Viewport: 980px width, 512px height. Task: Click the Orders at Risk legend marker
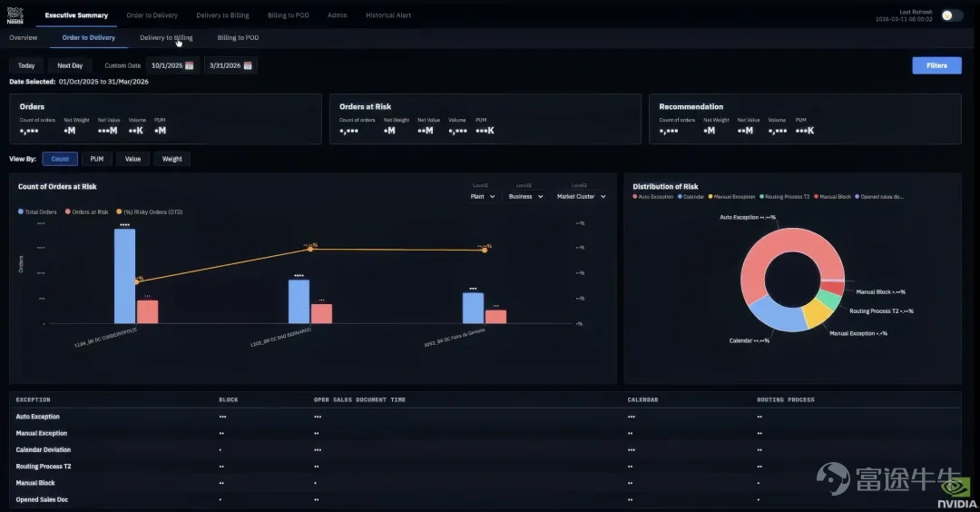(x=67, y=212)
